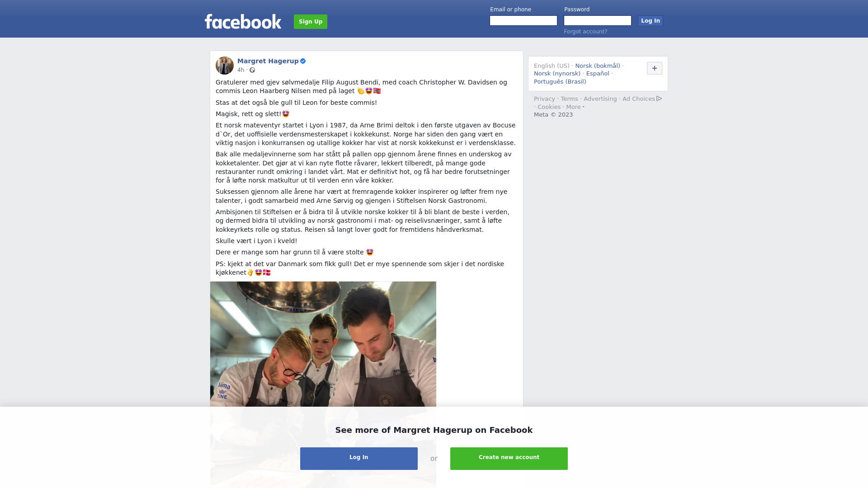The image size is (868, 488).
Task: Expand the More footer dropdown
Action: click(x=575, y=107)
